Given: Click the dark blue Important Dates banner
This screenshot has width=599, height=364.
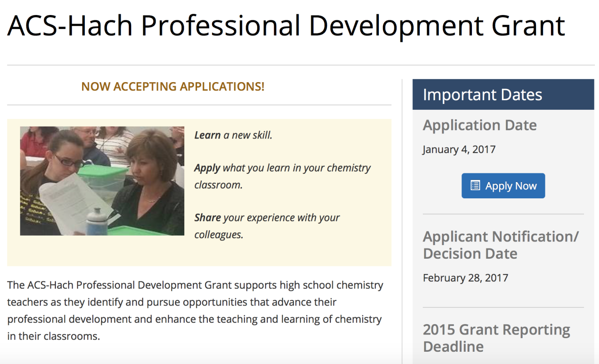Looking at the screenshot, I should [503, 94].
